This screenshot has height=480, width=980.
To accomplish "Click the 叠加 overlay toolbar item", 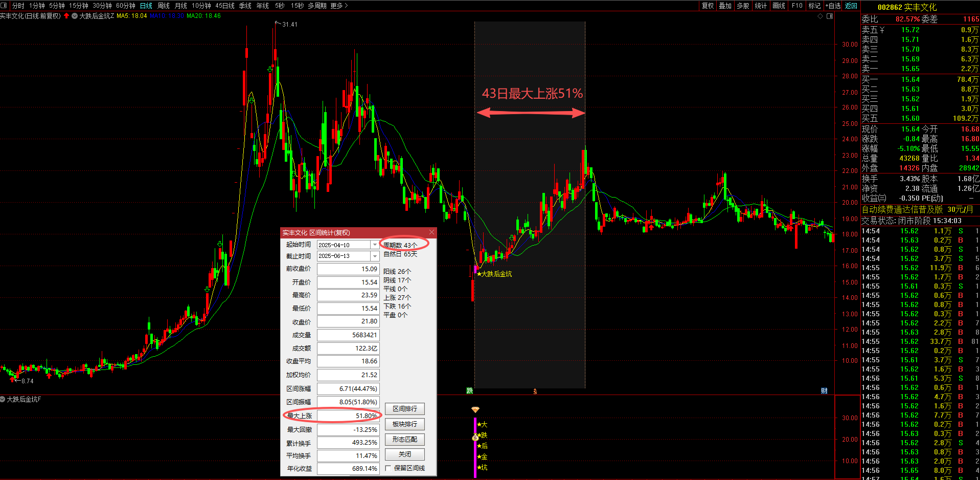I will click(x=725, y=6).
